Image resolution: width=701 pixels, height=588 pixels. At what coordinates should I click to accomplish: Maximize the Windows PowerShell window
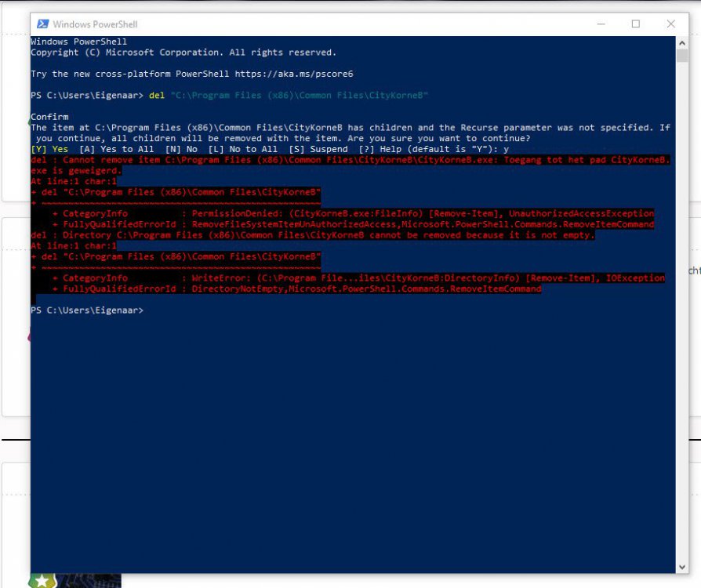pyautogui.click(x=636, y=24)
